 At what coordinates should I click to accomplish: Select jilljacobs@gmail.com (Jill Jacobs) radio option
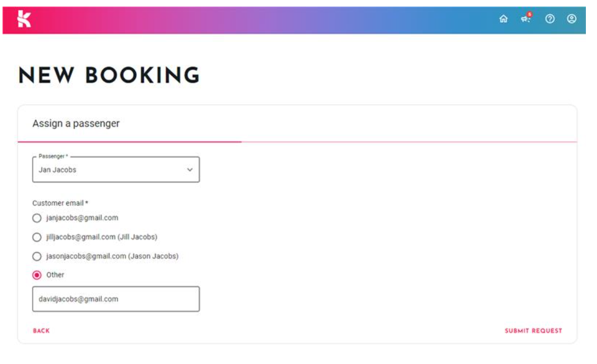click(x=37, y=237)
